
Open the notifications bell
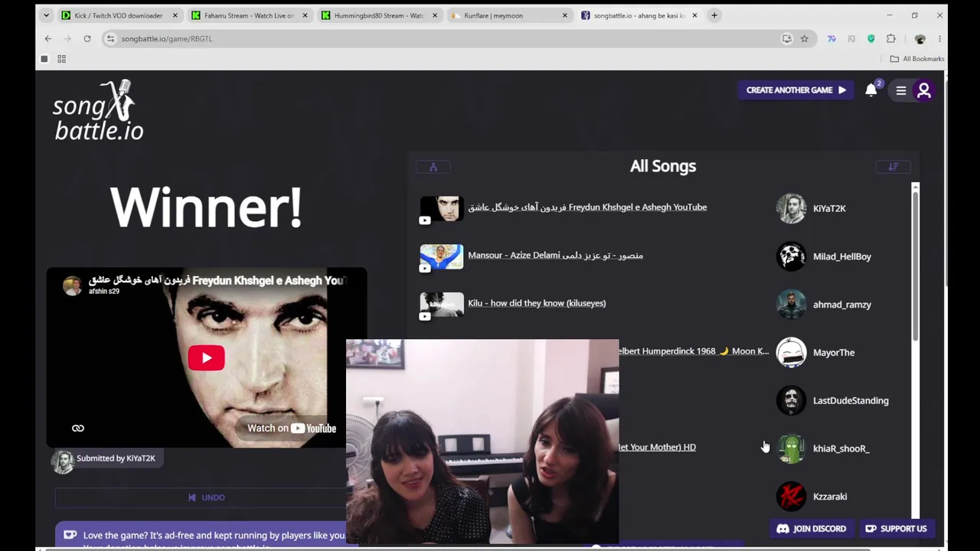pyautogui.click(x=871, y=90)
